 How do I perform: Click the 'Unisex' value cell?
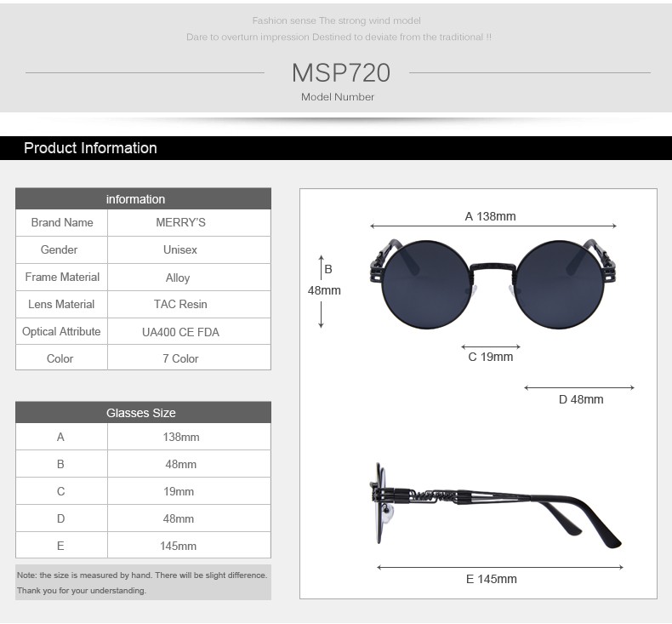[x=189, y=249]
